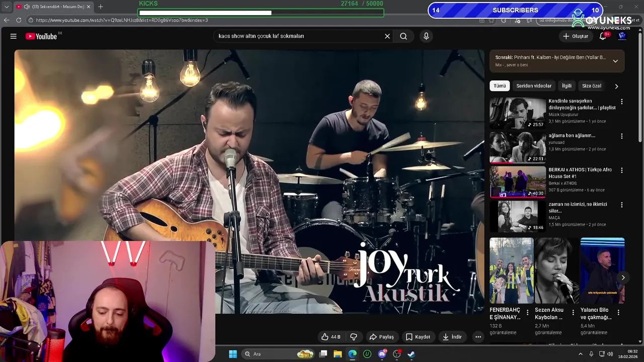644x362 pixels.
Task: Open YouTube notifications bell
Action: [x=603, y=36]
